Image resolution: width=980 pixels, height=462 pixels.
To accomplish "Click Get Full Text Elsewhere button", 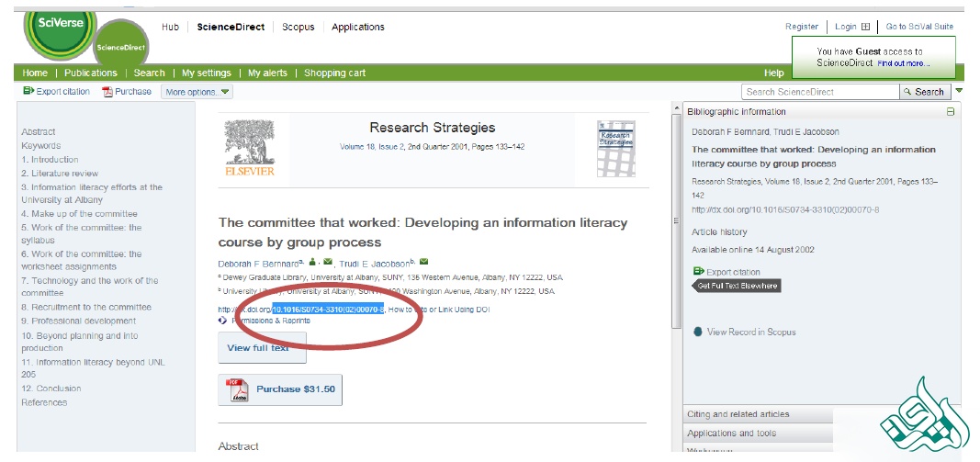I will tap(737, 286).
